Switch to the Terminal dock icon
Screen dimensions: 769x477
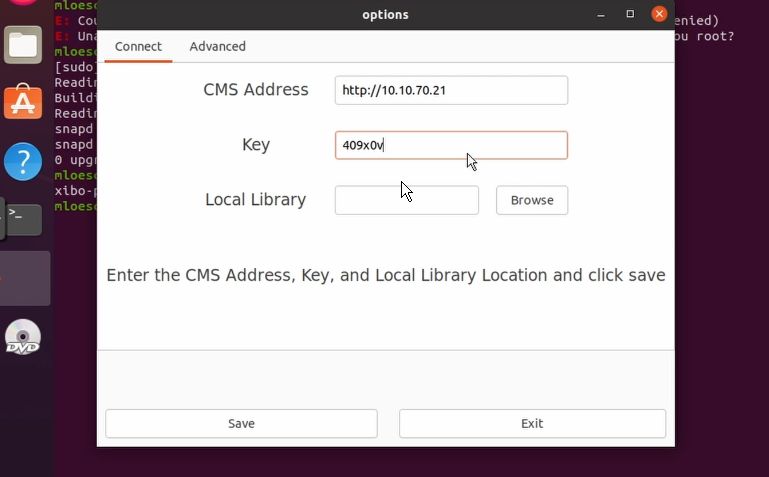click(23, 216)
